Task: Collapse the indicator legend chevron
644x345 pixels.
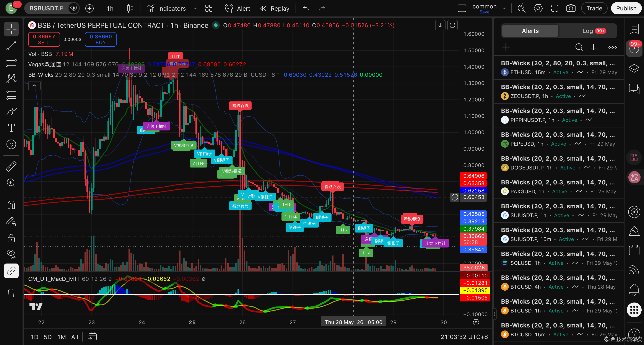Action: pos(34,86)
